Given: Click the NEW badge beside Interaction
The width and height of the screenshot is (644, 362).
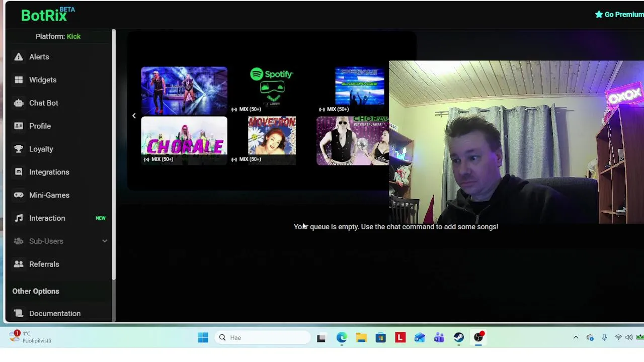Looking at the screenshot, I should click(x=101, y=218).
